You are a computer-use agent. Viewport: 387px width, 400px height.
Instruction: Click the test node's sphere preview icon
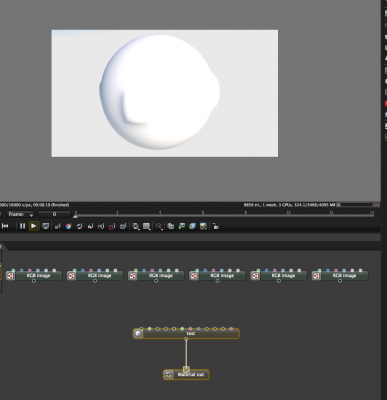tap(138, 334)
